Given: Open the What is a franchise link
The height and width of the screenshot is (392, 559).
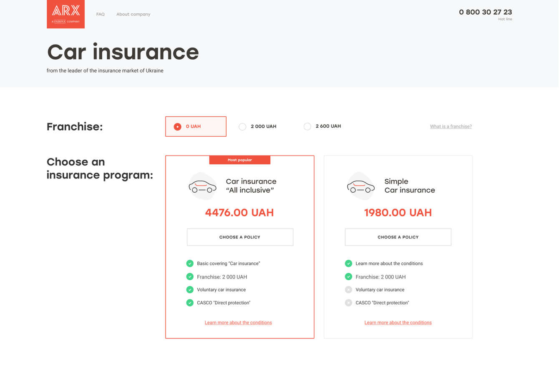Looking at the screenshot, I should [x=451, y=126].
